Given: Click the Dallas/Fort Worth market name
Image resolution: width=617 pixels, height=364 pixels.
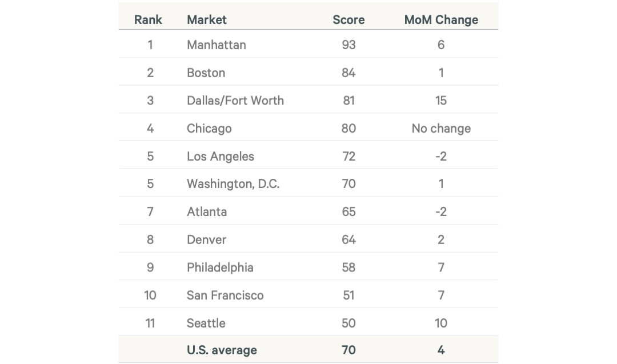Looking at the screenshot, I should tap(235, 101).
